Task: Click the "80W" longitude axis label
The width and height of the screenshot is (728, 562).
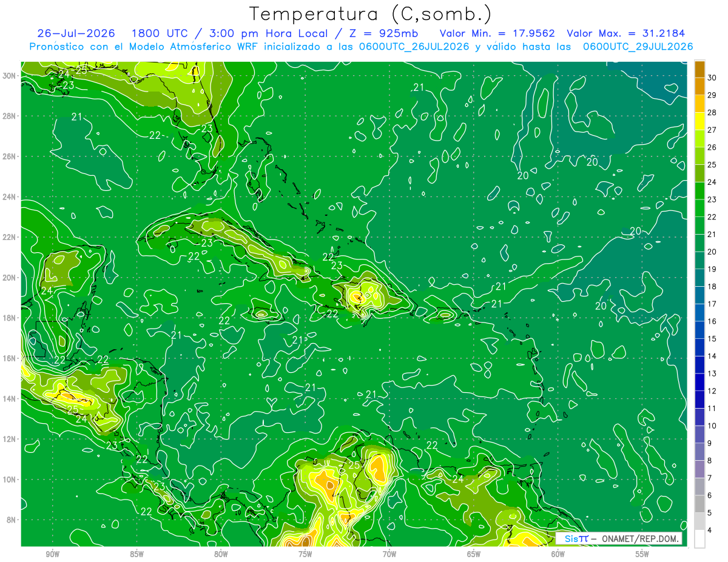Action: tap(221, 554)
